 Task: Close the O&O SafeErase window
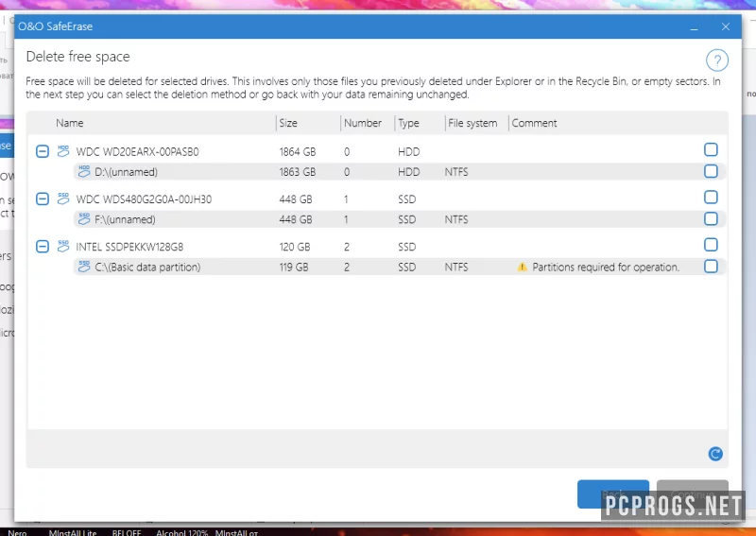(x=726, y=26)
